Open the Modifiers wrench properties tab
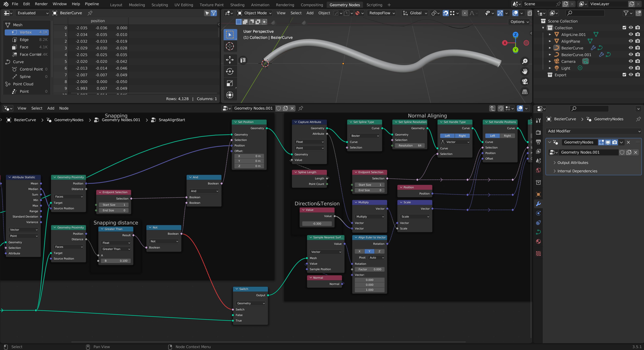The width and height of the screenshot is (644, 350). pos(539,204)
